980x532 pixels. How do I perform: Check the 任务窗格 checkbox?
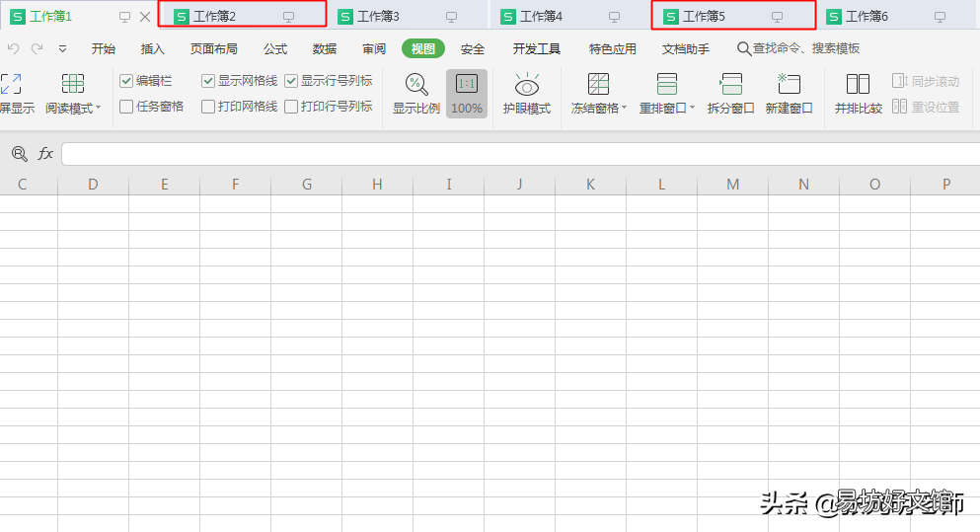[125, 107]
